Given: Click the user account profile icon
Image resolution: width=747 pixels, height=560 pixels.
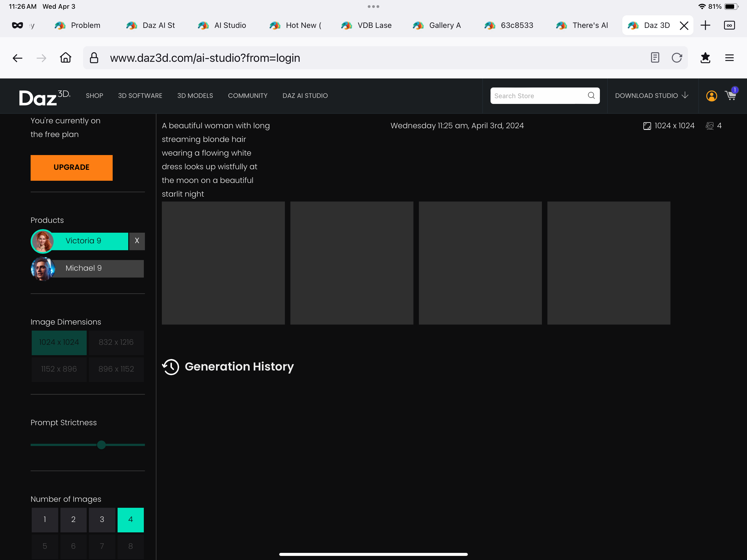Looking at the screenshot, I should click(711, 96).
